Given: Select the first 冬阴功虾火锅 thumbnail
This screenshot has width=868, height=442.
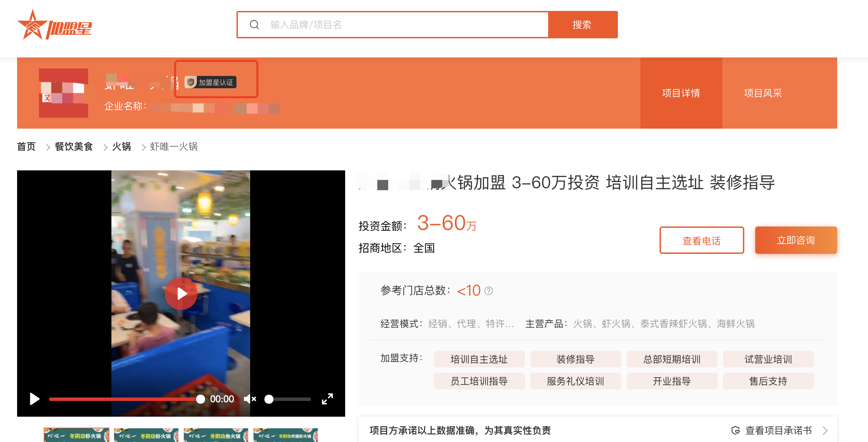Looking at the screenshot, I should pos(77,435).
